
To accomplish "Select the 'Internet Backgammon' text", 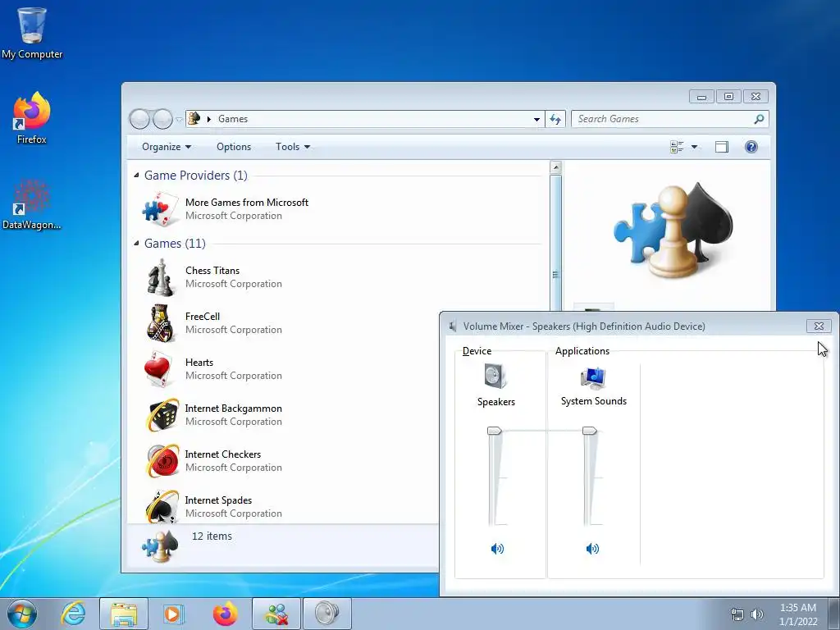I will click(234, 409).
